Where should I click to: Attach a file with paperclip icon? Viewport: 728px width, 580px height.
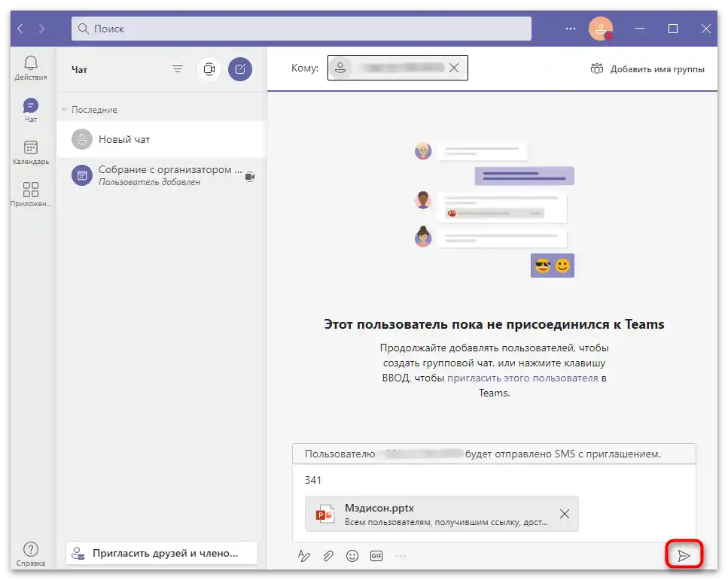pyautogui.click(x=328, y=556)
